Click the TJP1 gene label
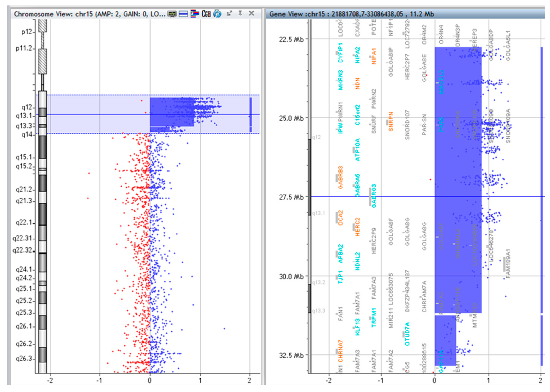Viewport: 550px width, 392px height. click(340, 277)
